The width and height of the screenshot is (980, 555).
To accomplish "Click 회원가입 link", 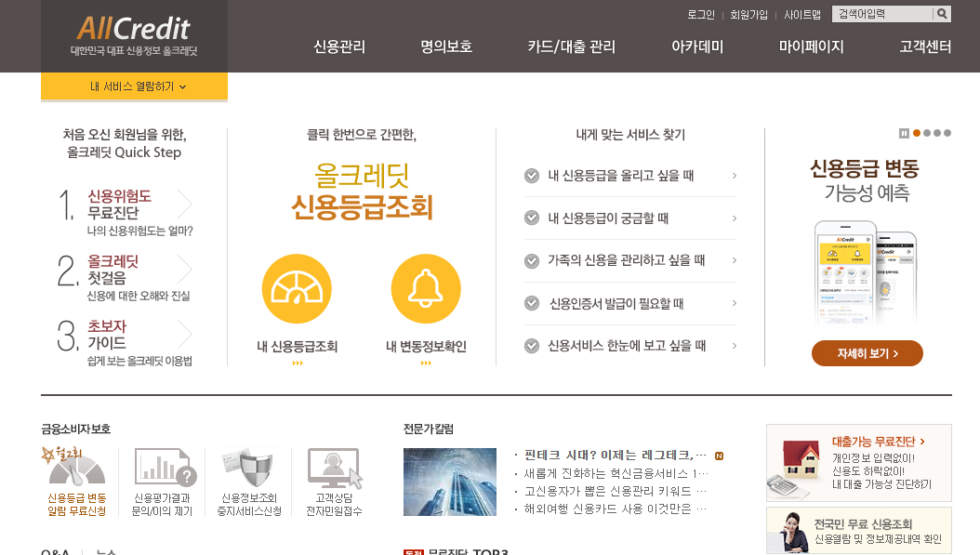I will pos(748,14).
